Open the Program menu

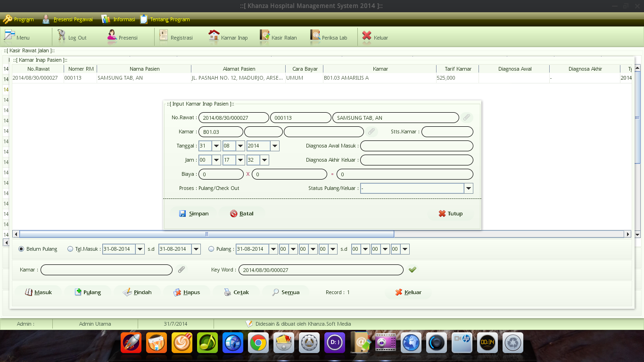point(18,19)
